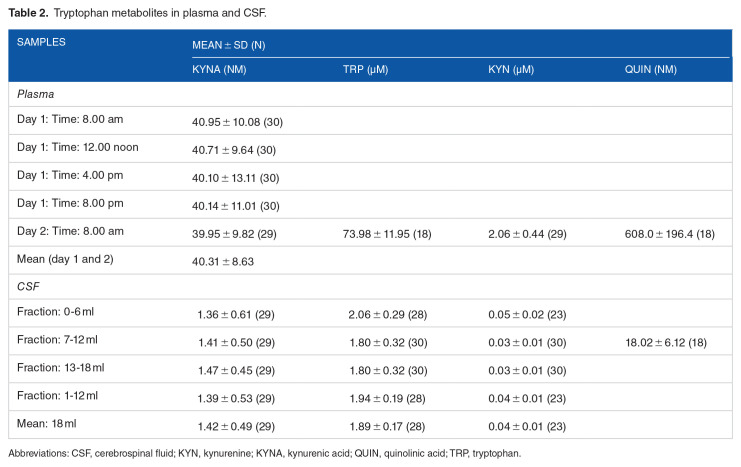Select the KYNA (NM) column header

pos(221,69)
